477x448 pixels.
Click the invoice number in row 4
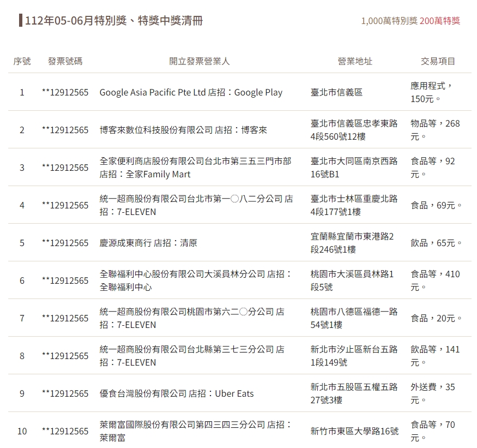coord(65,205)
